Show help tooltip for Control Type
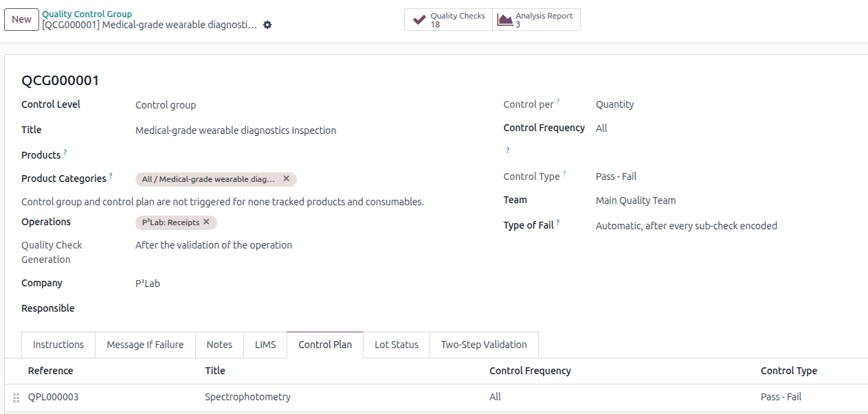 [x=564, y=174]
